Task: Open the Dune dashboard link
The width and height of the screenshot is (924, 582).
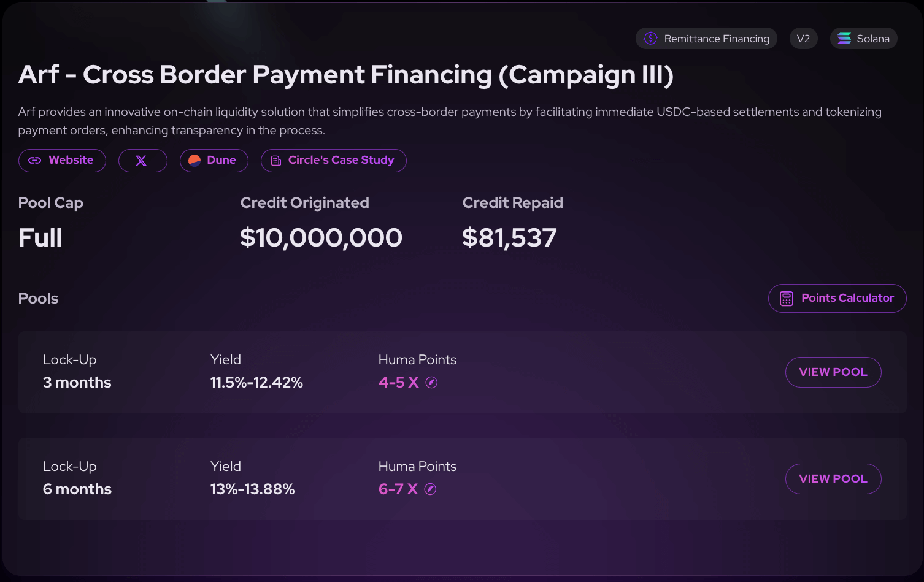Action: tap(214, 161)
